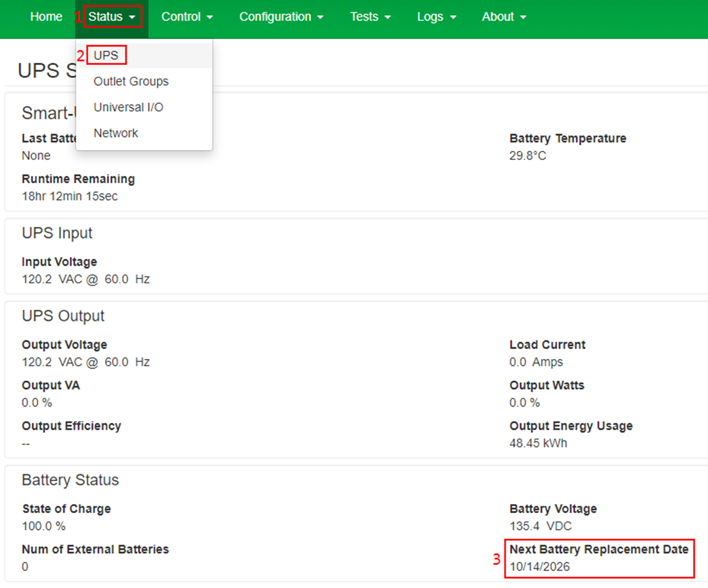708x588 pixels.
Task: Open the About dropdown menu
Action: click(504, 17)
